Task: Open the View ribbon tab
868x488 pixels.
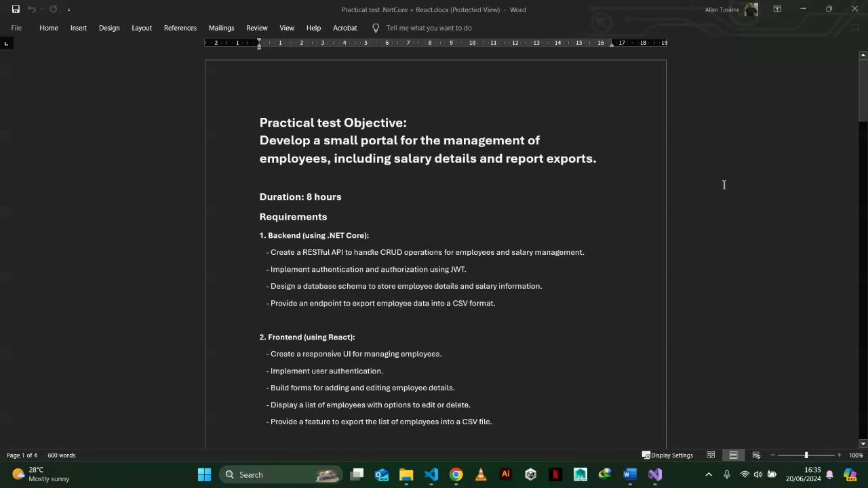Action: 287,28
